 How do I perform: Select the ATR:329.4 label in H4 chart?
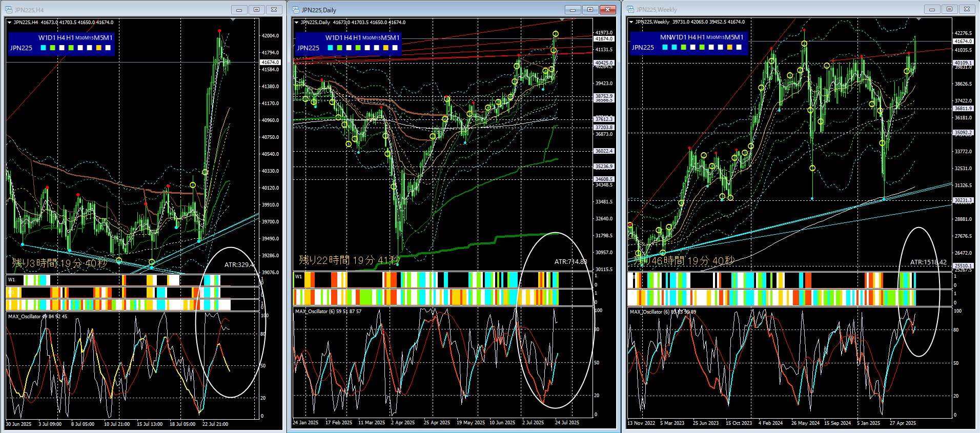pos(239,265)
